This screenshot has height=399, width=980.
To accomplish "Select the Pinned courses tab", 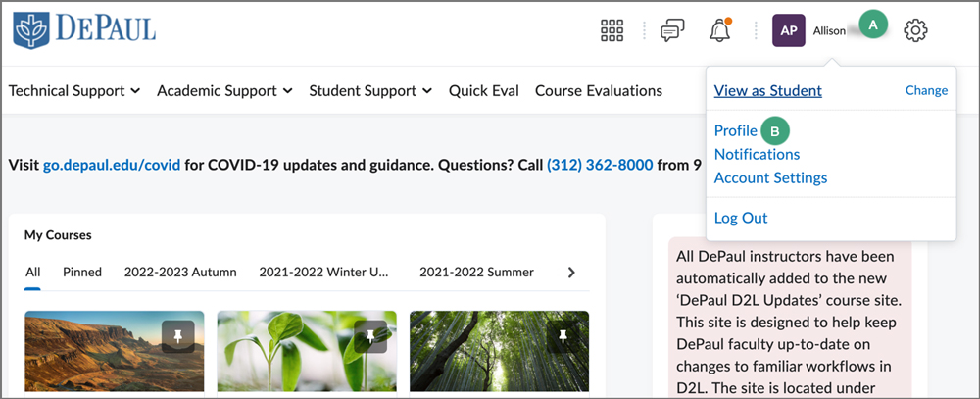I will click(x=82, y=272).
